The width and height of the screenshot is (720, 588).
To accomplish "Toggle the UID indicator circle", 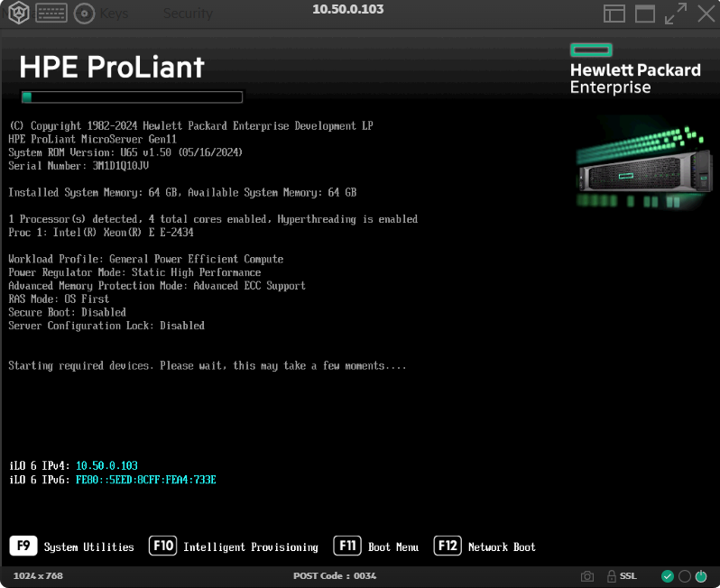I will coord(684,576).
